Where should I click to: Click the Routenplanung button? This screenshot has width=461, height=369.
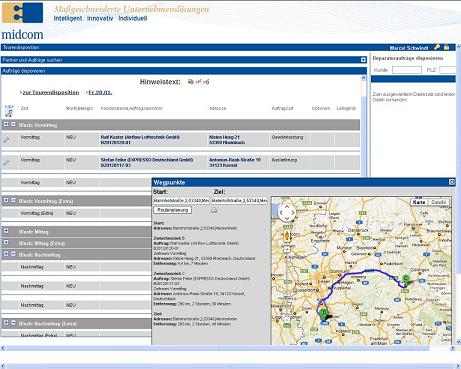coord(173,210)
